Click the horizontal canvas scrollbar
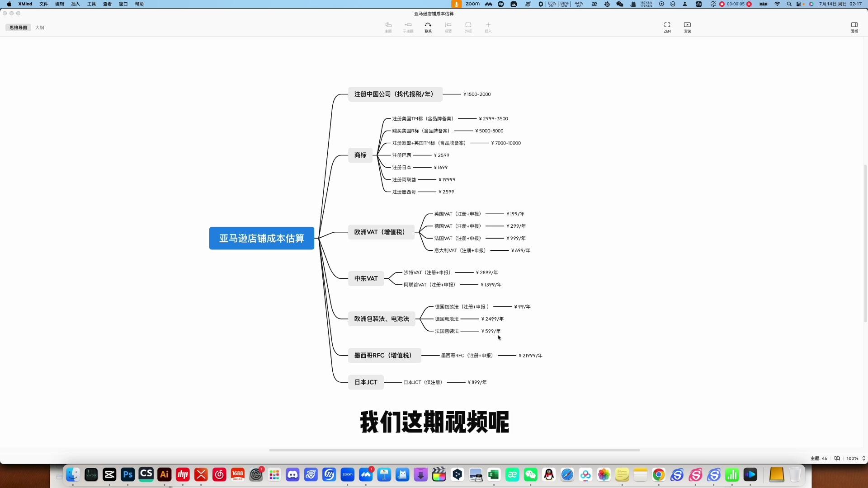868x488 pixels. (454, 450)
